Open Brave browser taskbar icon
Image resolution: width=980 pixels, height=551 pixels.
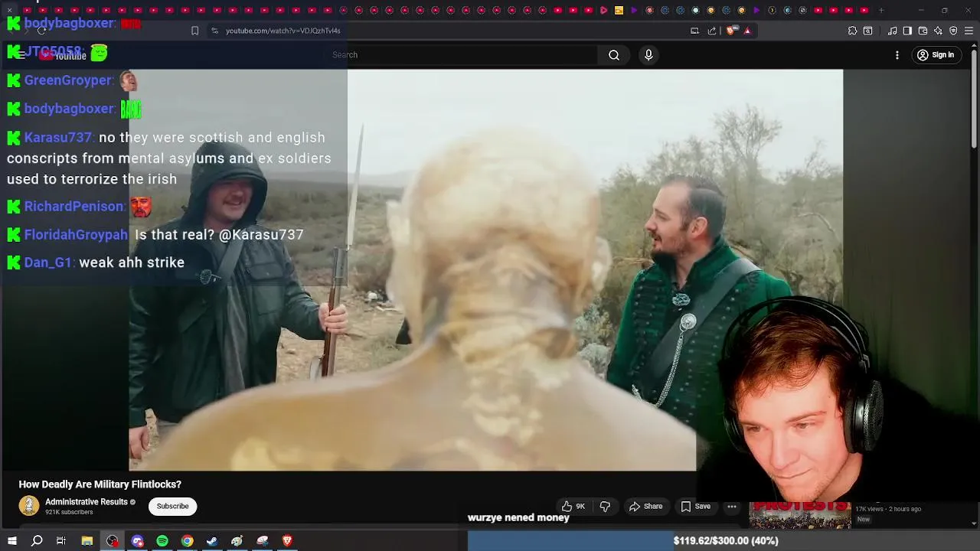(x=287, y=541)
